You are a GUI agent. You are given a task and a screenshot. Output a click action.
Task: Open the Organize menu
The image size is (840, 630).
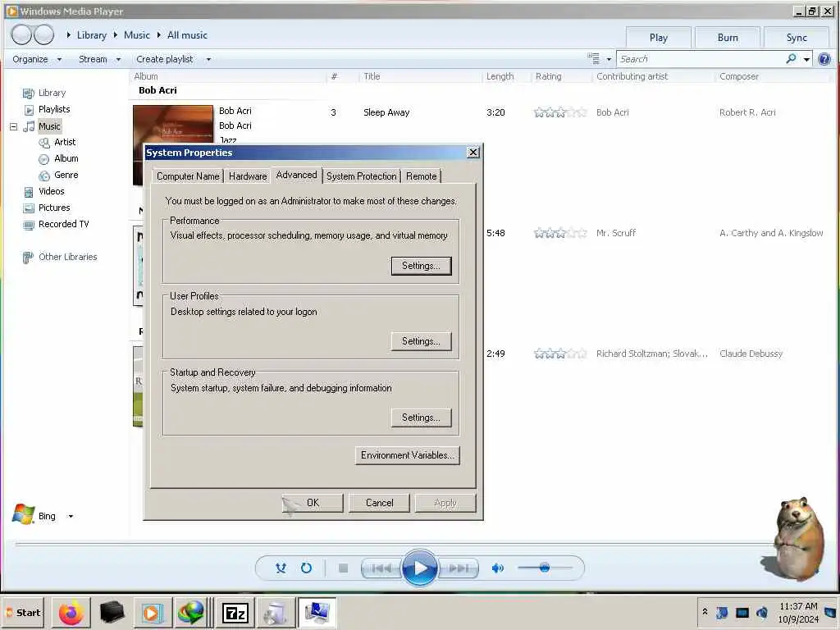coord(36,59)
